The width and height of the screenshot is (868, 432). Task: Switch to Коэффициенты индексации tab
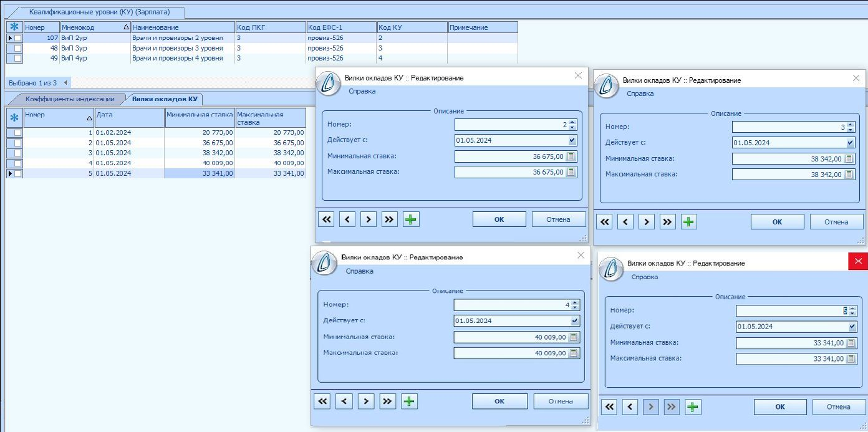pos(70,99)
